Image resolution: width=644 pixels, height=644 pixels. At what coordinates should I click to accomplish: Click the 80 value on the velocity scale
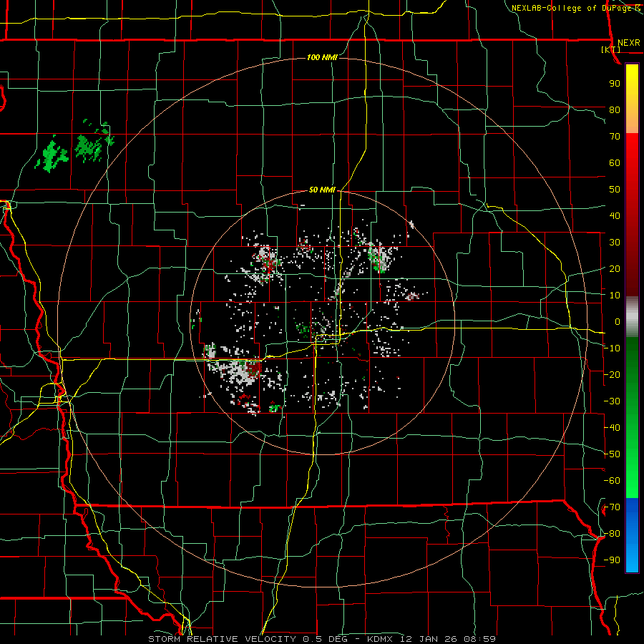point(615,110)
